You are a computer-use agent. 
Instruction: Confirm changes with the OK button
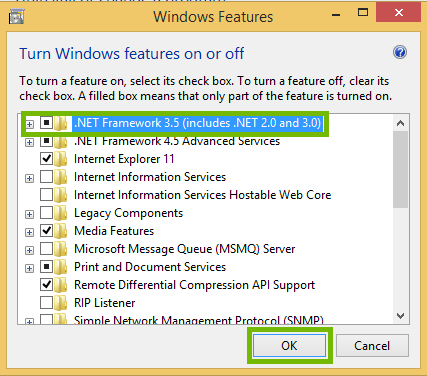tap(289, 346)
